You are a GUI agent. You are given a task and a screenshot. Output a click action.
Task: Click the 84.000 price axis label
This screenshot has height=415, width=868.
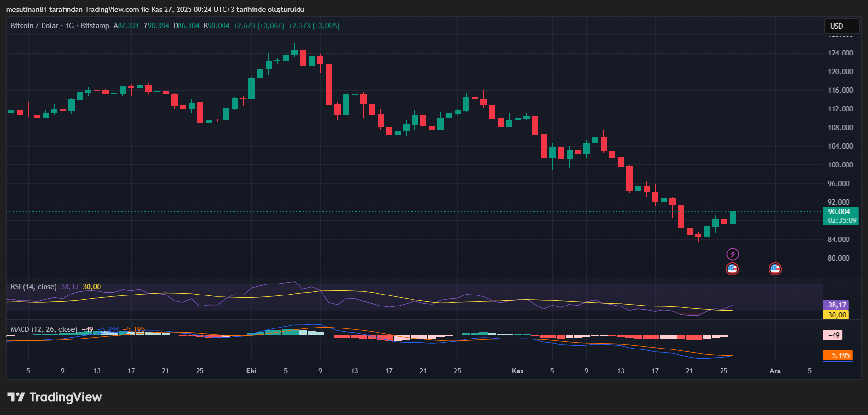[x=838, y=240]
